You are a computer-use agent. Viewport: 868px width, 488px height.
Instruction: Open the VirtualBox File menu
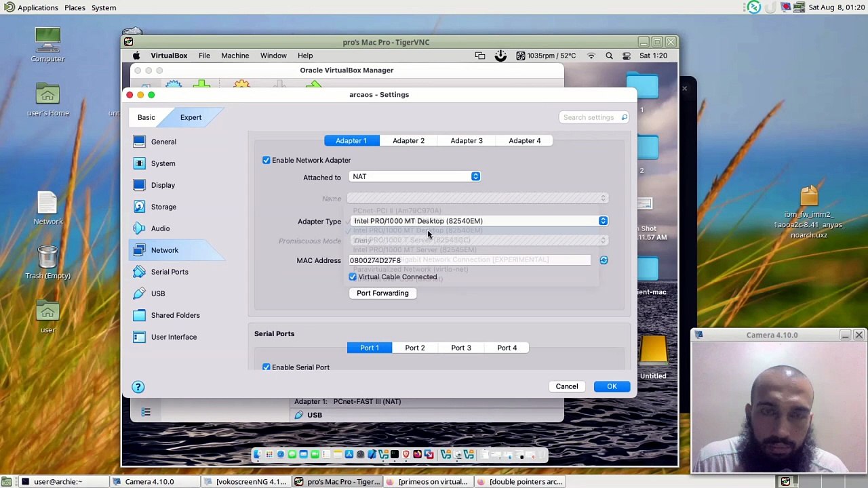(204, 56)
